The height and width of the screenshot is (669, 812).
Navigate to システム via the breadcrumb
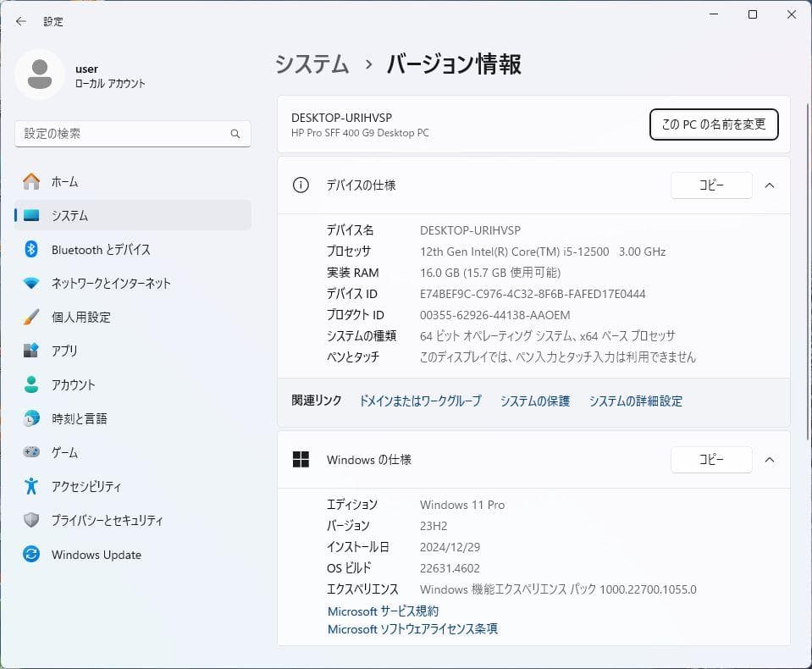pyautogui.click(x=311, y=64)
